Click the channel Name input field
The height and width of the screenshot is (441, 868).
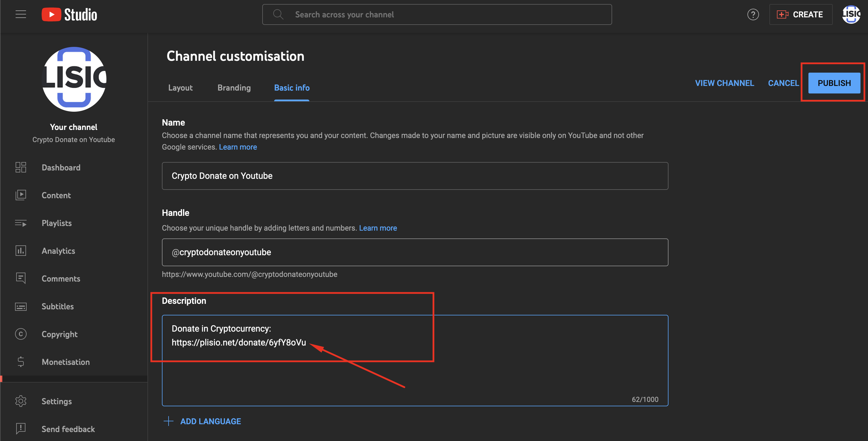415,176
